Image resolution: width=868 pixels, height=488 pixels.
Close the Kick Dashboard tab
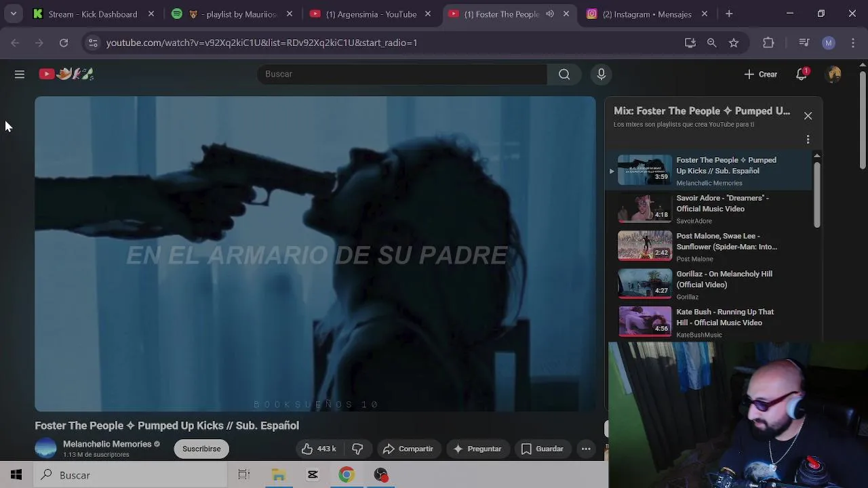coord(151,14)
